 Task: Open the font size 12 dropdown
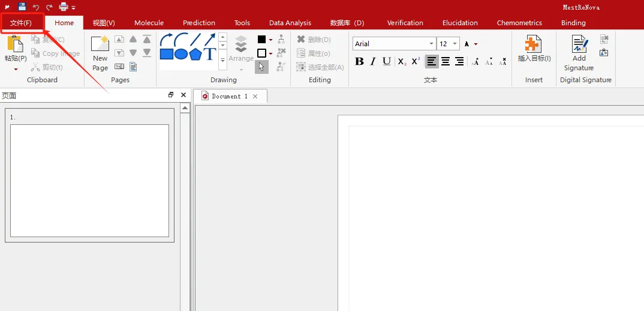(455, 44)
